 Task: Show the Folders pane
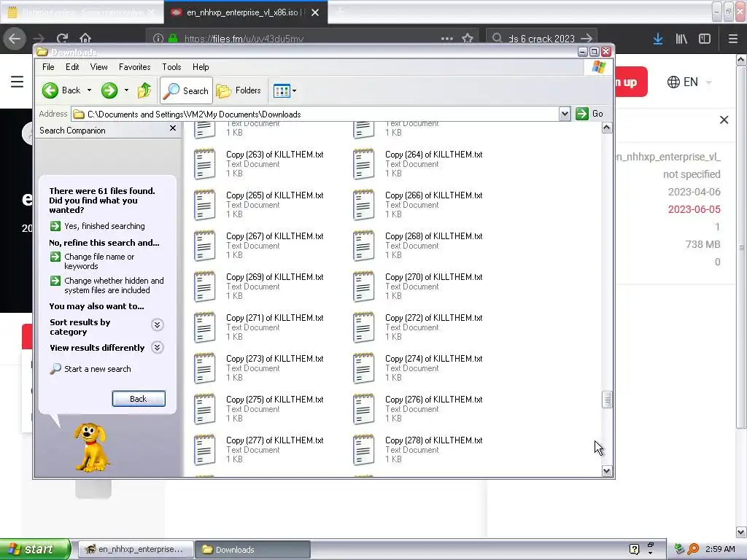tap(239, 90)
